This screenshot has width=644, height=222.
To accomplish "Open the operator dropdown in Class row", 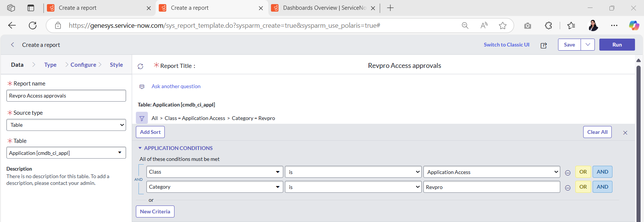I will 353,172.
